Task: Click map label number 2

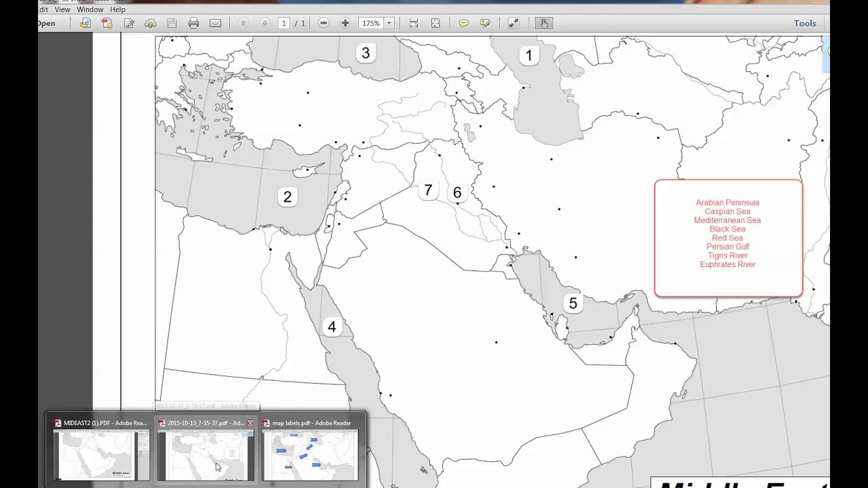Action: tap(288, 197)
